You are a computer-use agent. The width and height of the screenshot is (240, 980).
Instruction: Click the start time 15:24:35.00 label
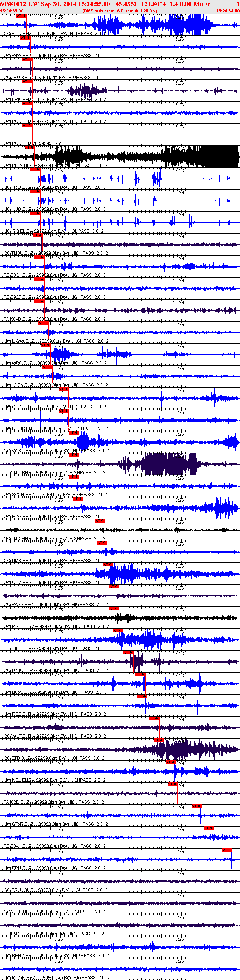[12, 11]
